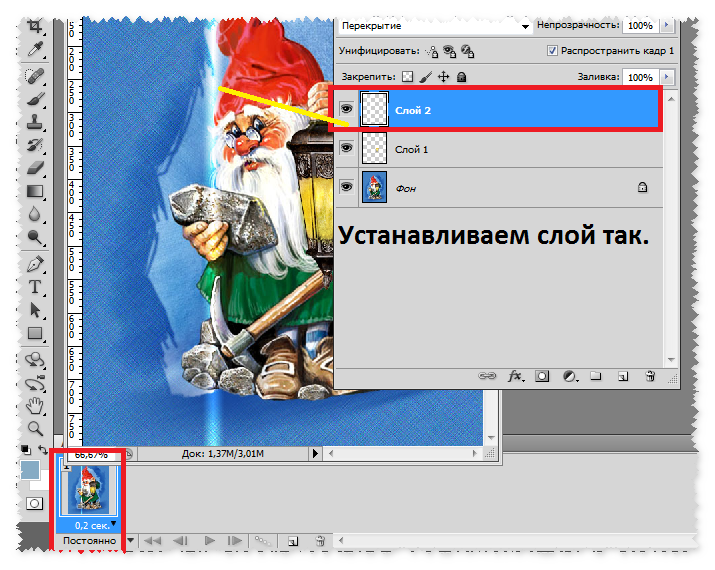The width and height of the screenshot is (715, 570).
Task: Select the 3D Orbit camera tool
Action: 35,384
